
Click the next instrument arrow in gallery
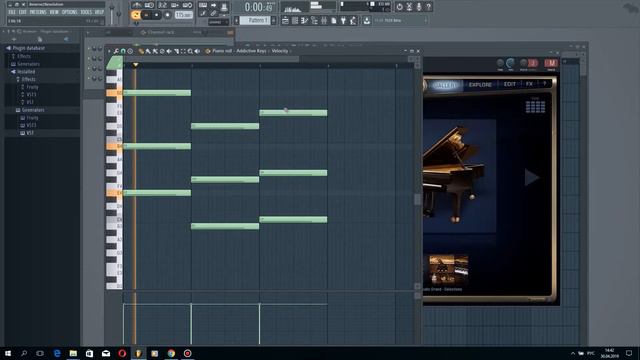pyautogui.click(x=531, y=177)
